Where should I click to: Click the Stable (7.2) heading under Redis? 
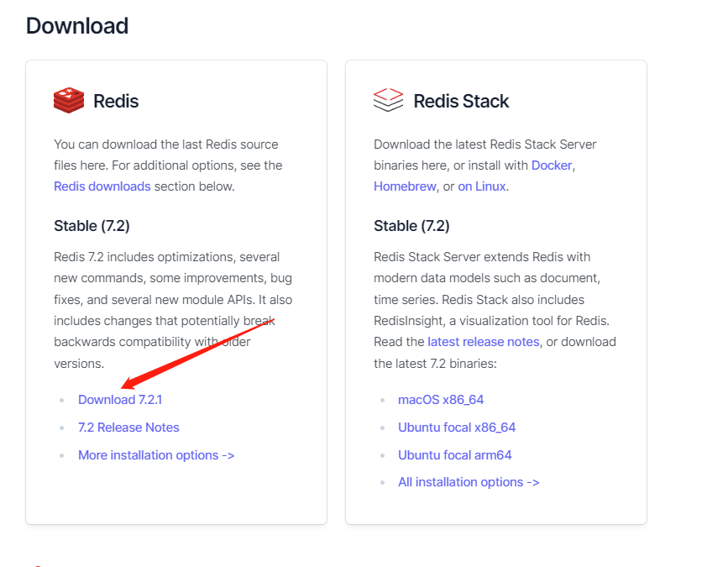point(92,225)
